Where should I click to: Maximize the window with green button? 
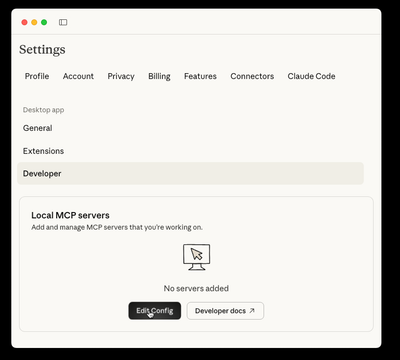click(x=44, y=22)
